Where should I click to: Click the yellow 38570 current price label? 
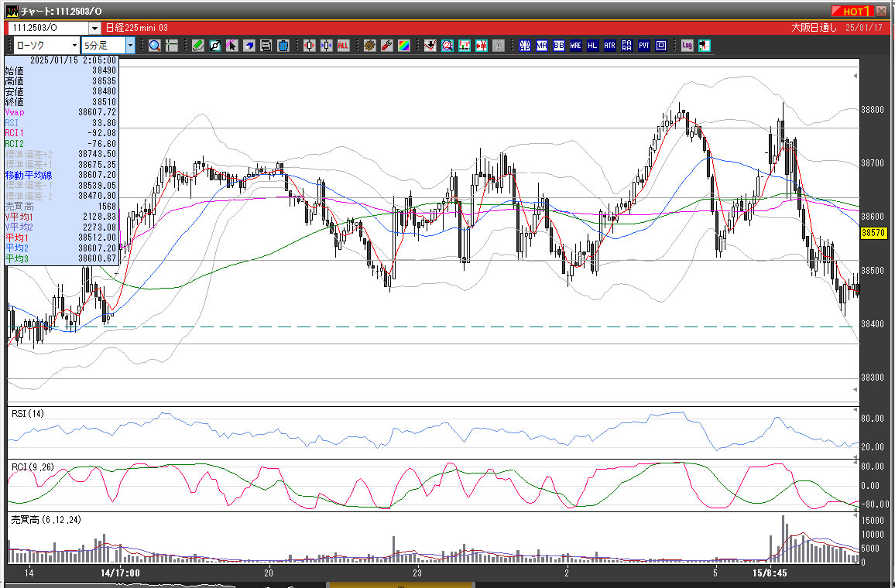click(873, 233)
